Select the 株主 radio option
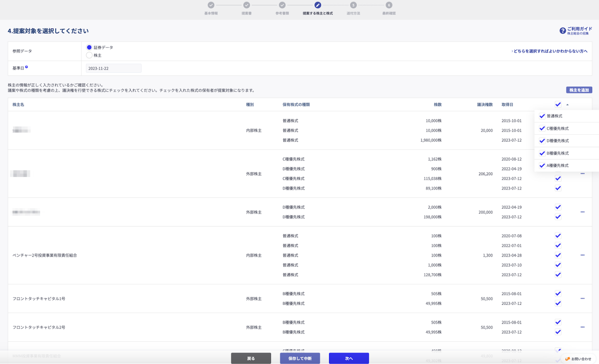The width and height of the screenshot is (599, 364). coord(89,55)
